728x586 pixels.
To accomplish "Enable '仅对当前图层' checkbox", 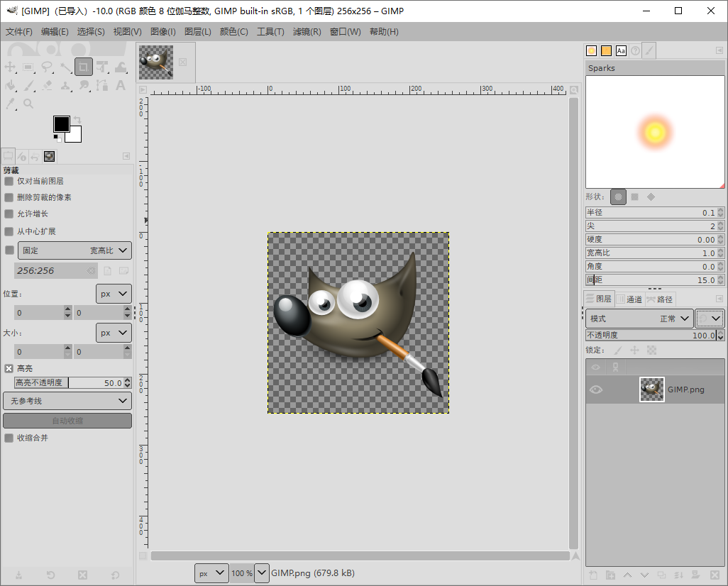I will pos(9,181).
